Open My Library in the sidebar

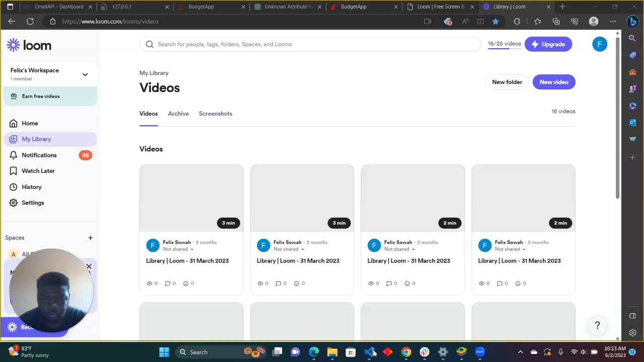pyautogui.click(x=50, y=139)
